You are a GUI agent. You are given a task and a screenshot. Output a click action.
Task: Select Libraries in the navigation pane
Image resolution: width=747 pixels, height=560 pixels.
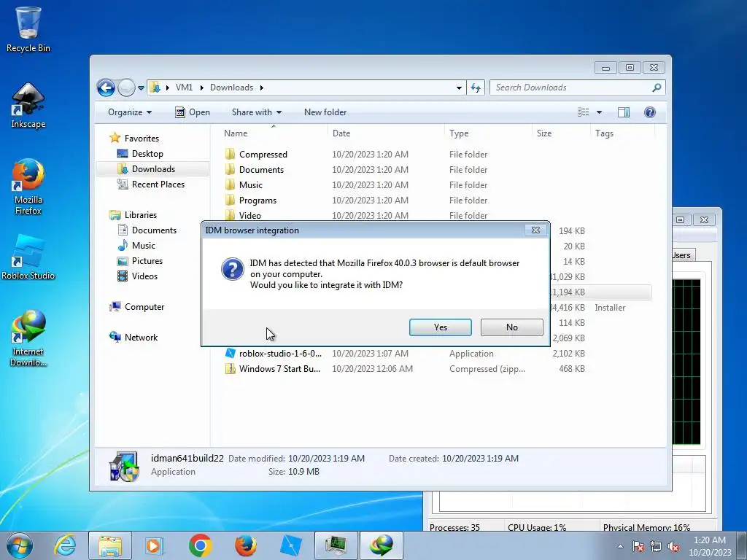point(141,215)
